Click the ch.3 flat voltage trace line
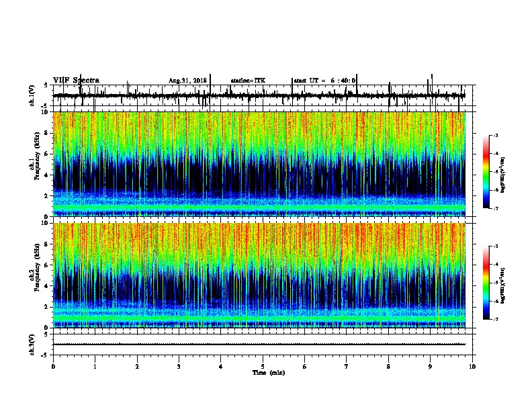The width and height of the screenshot is (532, 411). 259,345
